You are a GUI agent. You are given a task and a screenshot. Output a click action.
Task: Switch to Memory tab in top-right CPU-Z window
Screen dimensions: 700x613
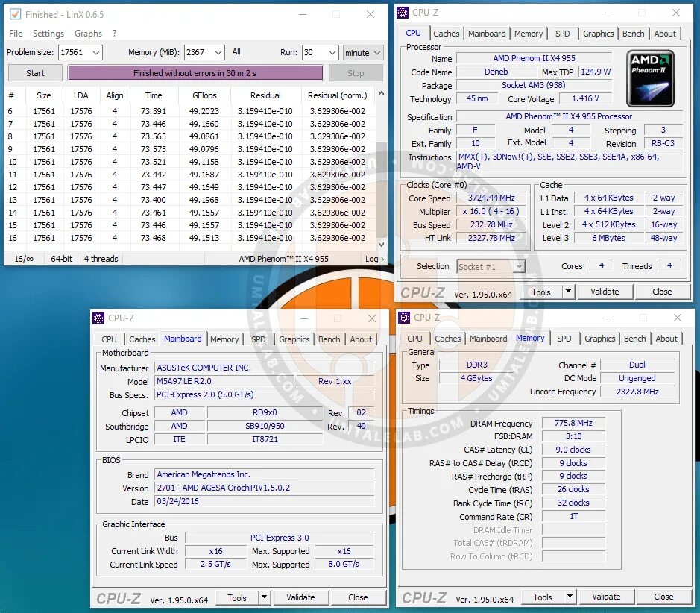click(x=529, y=34)
